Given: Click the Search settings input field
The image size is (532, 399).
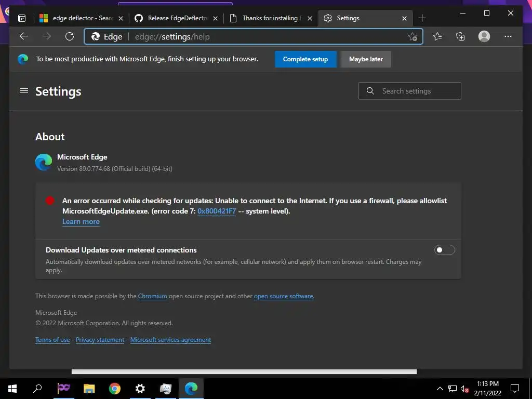Looking at the screenshot, I should (x=409, y=91).
